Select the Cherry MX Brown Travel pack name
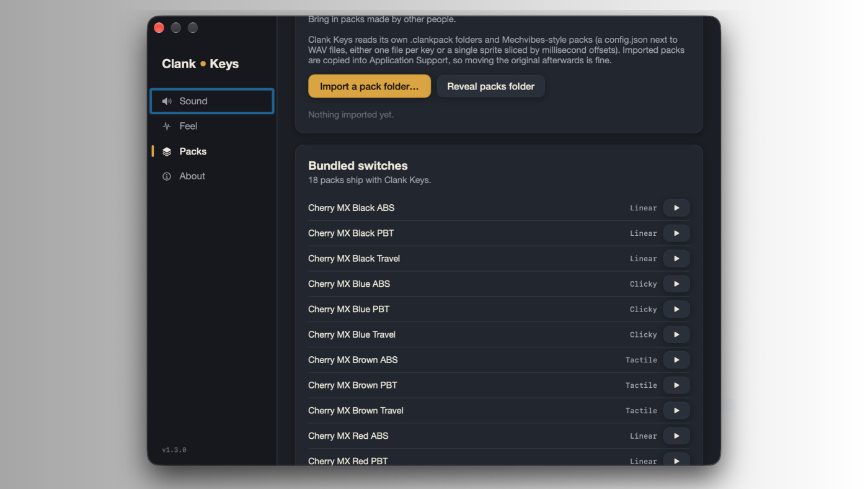The height and width of the screenshot is (489, 868). pyautogui.click(x=356, y=411)
